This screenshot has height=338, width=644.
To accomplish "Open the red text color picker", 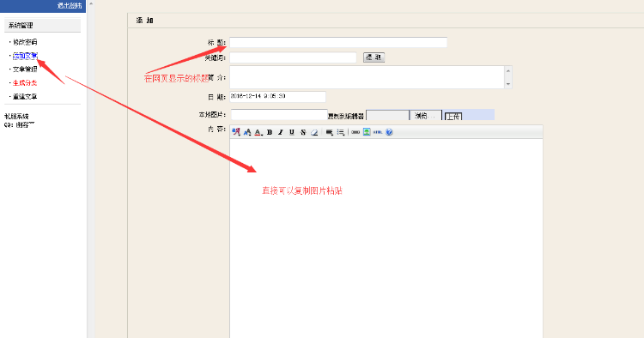I will click(258, 132).
